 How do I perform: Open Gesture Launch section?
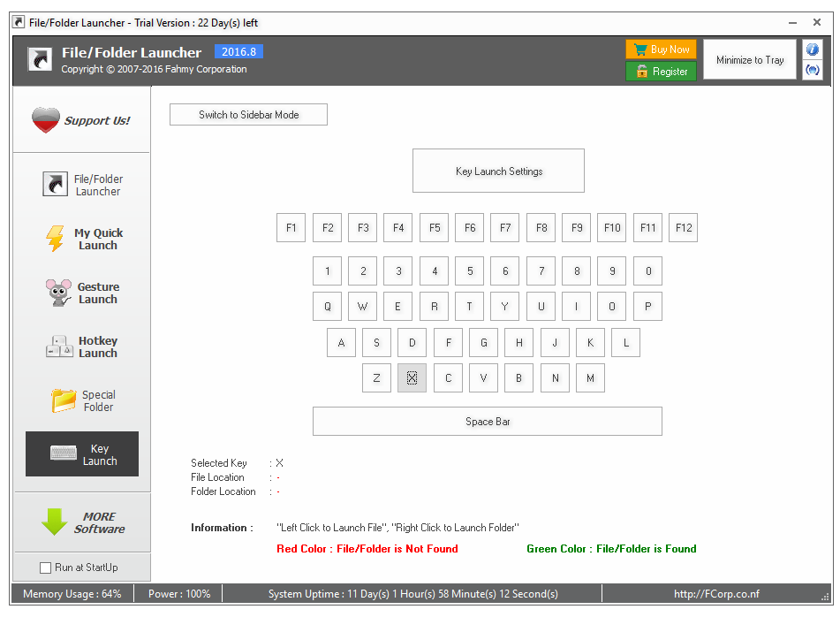(x=82, y=293)
